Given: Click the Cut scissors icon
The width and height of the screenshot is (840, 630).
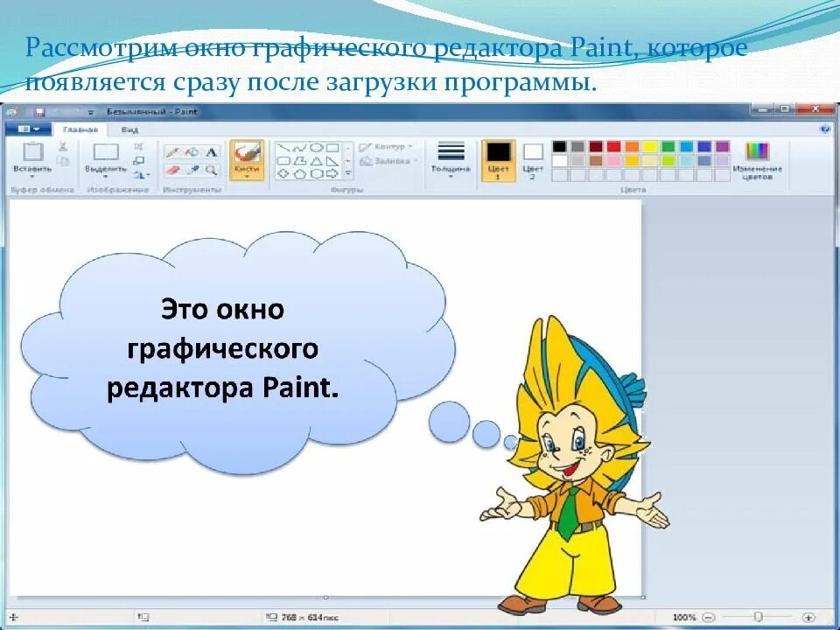Looking at the screenshot, I should (x=63, y=146).
